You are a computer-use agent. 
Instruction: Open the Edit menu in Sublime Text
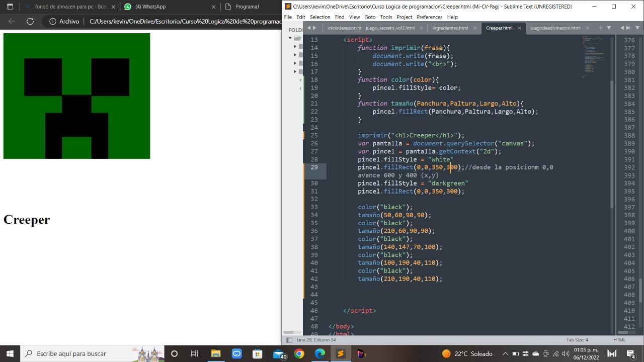coord(301,17)
